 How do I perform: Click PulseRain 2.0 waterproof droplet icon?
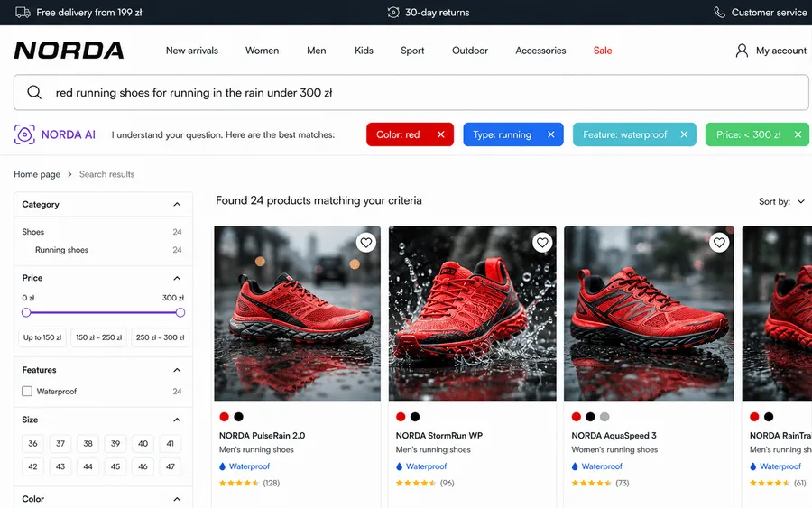point(223,466)
